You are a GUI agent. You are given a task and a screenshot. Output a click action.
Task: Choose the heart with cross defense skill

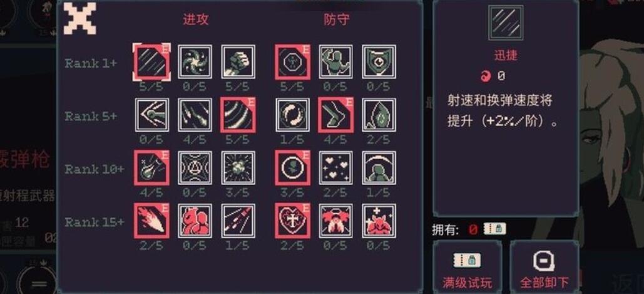click(x=292, y=221)
